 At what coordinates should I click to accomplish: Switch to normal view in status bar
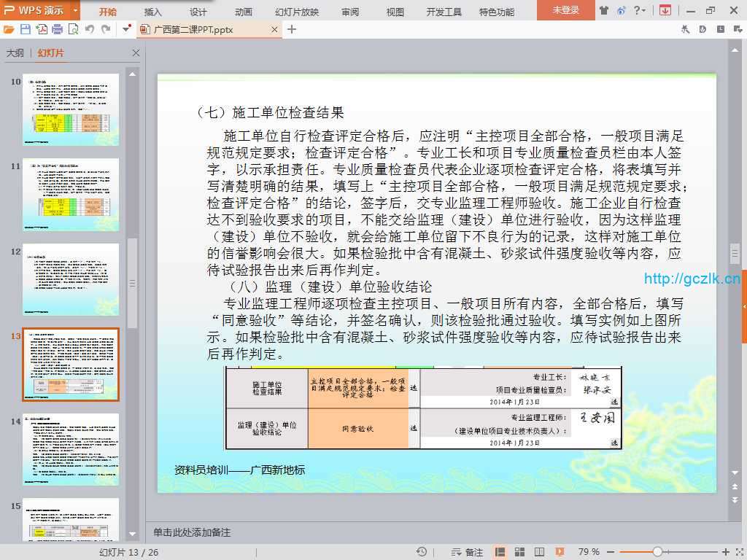click(500, 552)
